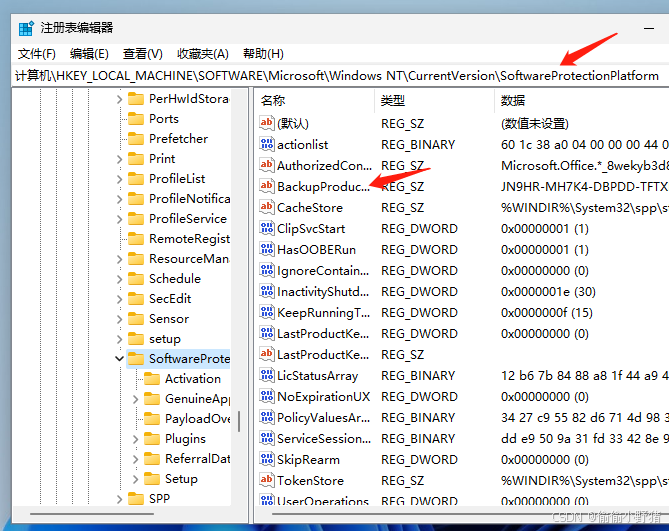Screen dimensions: 669x531
Task: Click the tree pane vertical scrollbar thumb
Action: click(x=239, y=421)
